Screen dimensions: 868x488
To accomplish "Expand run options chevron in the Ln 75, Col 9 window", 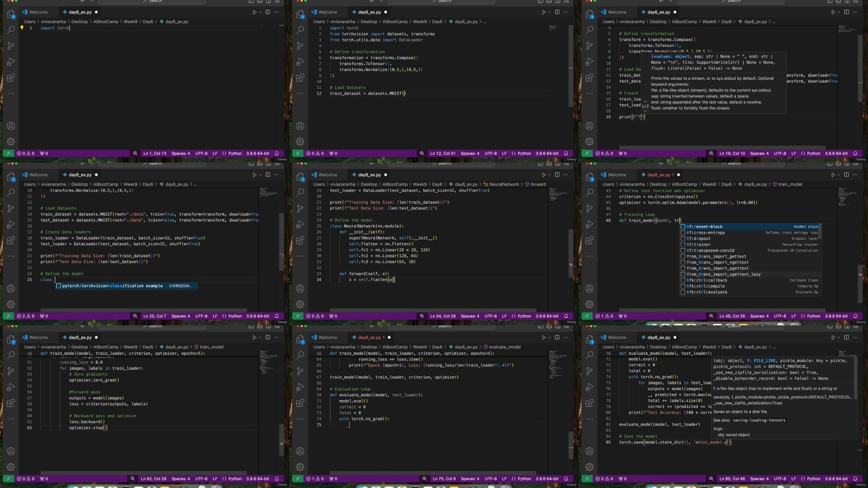I will coord(549,337).
